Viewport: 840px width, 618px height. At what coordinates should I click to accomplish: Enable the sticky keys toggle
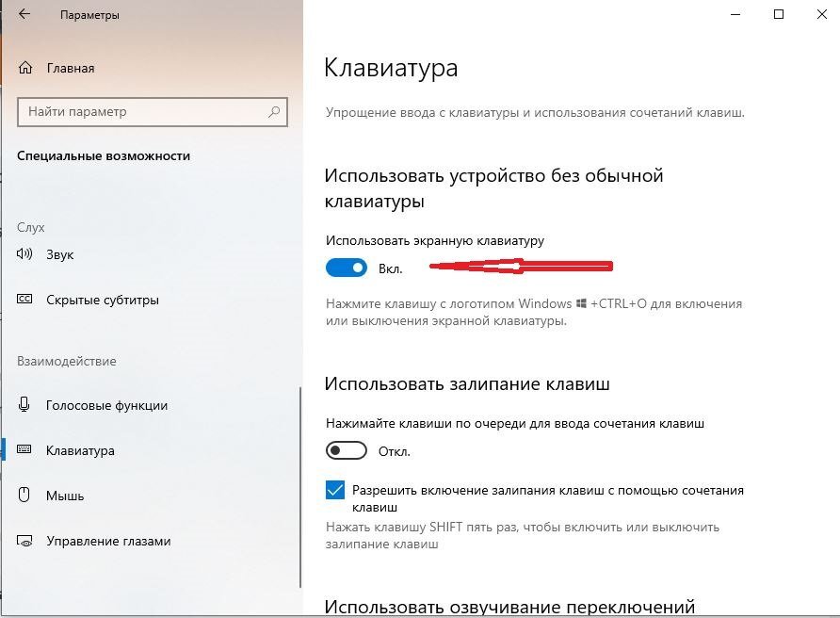[x=346, y=450]
